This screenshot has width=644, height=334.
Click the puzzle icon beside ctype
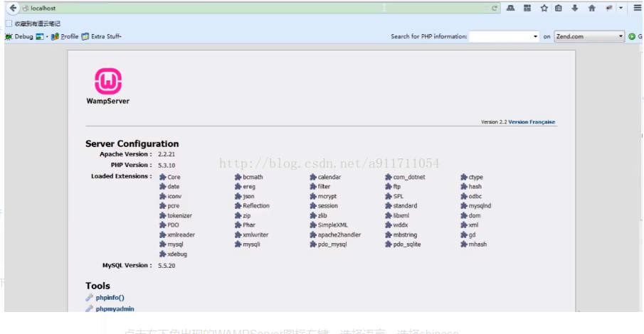click(464, 177)
